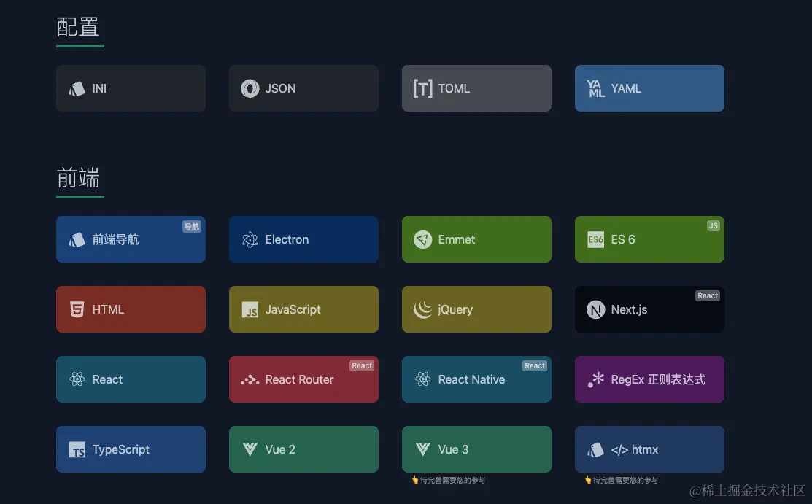812x504 pixels.
Task: Click the React Native card text
Action: click(471, 380)
